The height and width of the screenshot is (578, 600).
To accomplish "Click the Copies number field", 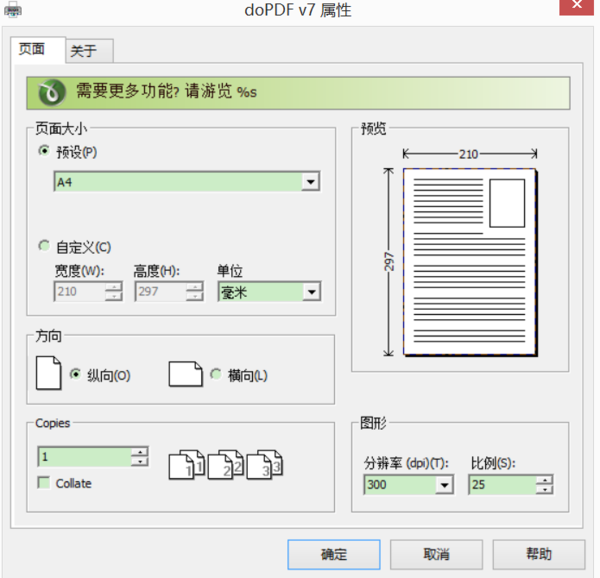I will tap(85, 457).
